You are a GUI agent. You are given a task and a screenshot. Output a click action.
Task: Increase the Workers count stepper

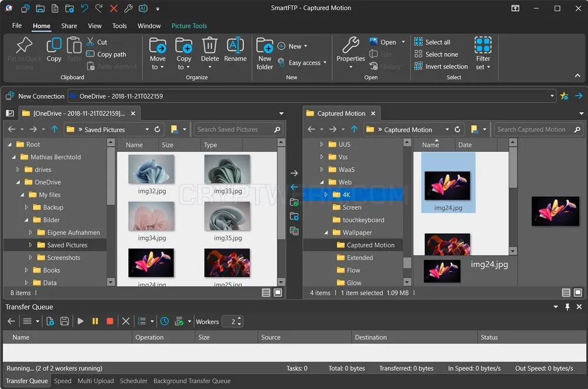(240, 319)
